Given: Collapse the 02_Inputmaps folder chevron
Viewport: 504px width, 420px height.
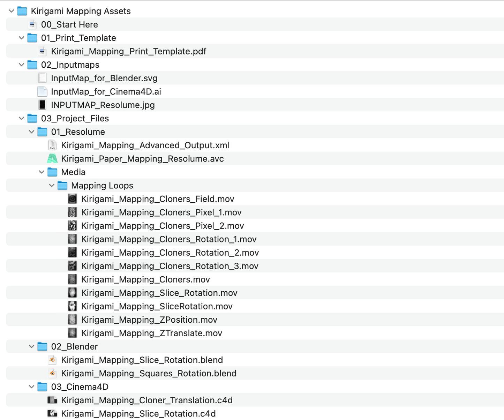Looking at the screenshot, I should click(22, 65).
